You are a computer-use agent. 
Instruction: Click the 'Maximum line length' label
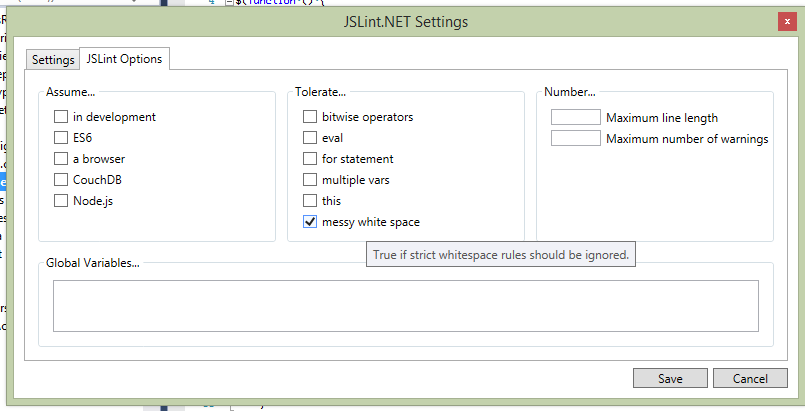[x=662, y=118]
